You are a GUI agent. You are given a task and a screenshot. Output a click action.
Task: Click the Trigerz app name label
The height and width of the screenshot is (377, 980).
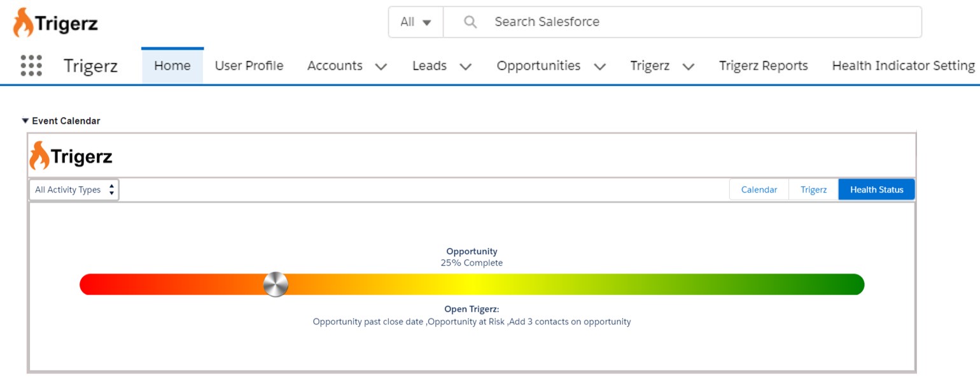coord(90,65)
